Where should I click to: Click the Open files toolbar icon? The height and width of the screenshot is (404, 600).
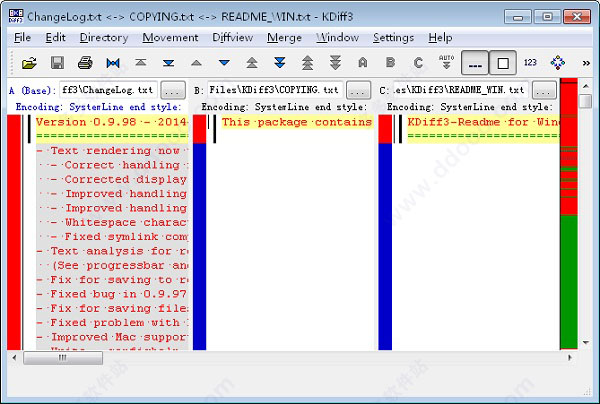coord(29,63)
